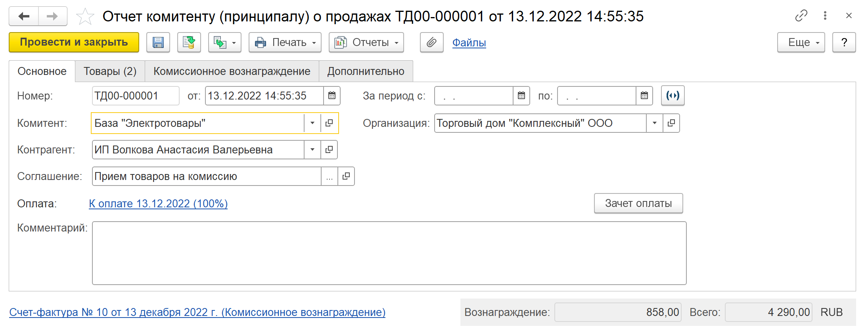Click into the Комментарий text field
Screen dimensions: 868x333
tap(389, 253)
